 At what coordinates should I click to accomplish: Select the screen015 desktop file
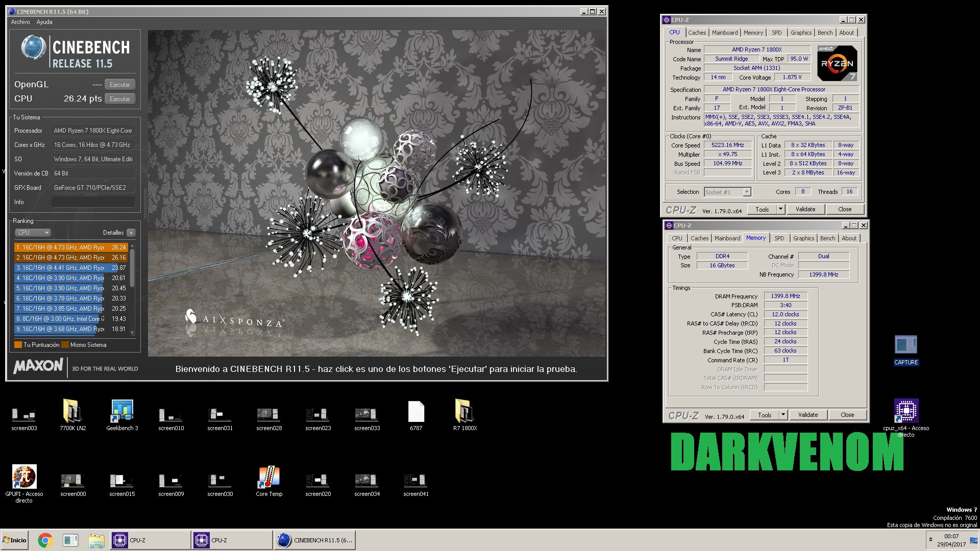[122, 484]
